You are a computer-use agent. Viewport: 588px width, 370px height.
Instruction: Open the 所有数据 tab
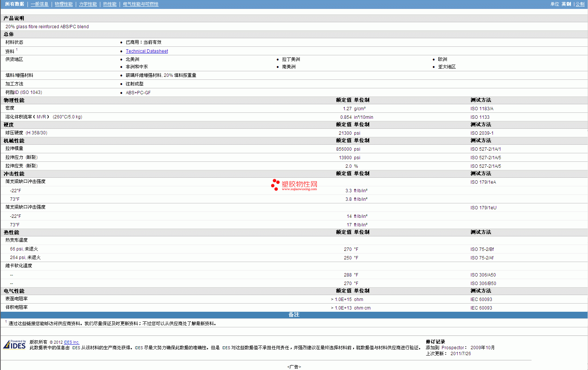[14, 4]
